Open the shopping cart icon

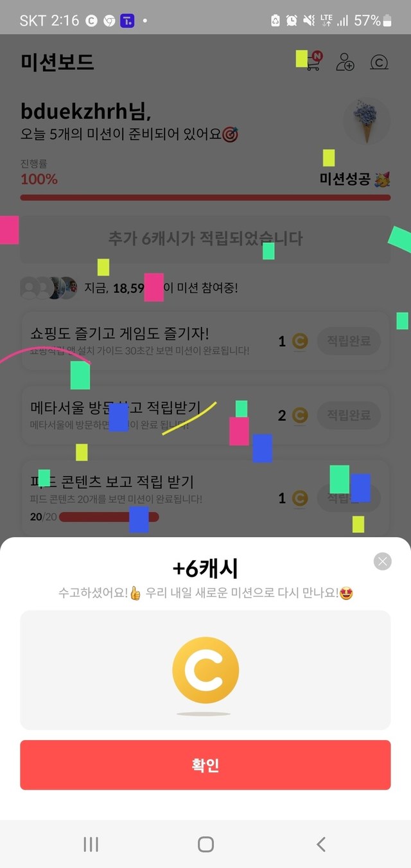click(313, 62)
